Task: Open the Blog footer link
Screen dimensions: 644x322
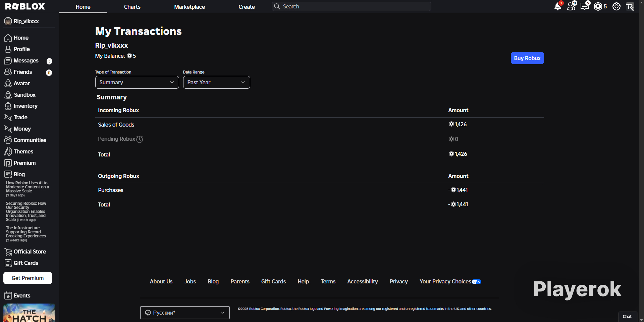Action: (213, 282)
